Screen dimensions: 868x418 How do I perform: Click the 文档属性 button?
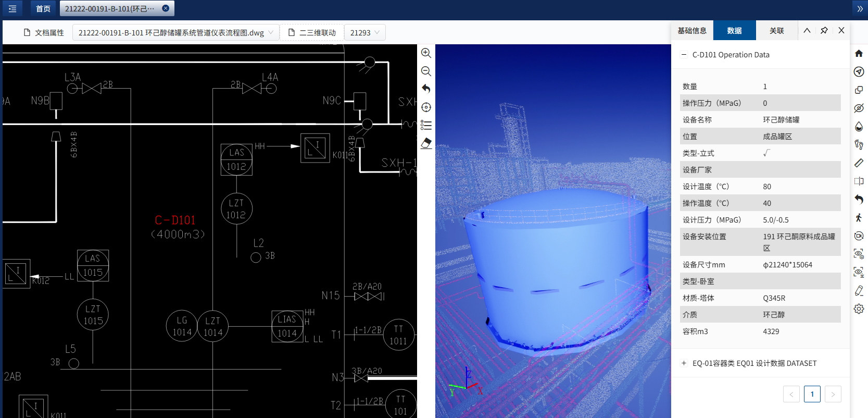[44, 33]
